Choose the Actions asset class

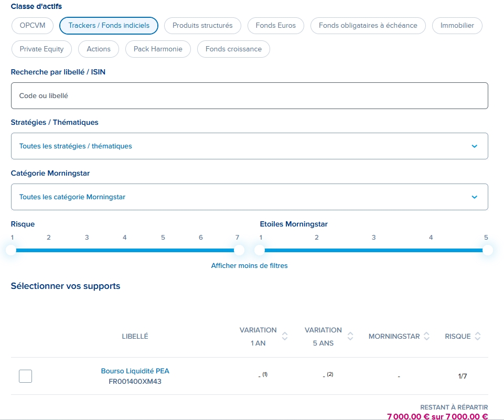(x=99, y=49)
